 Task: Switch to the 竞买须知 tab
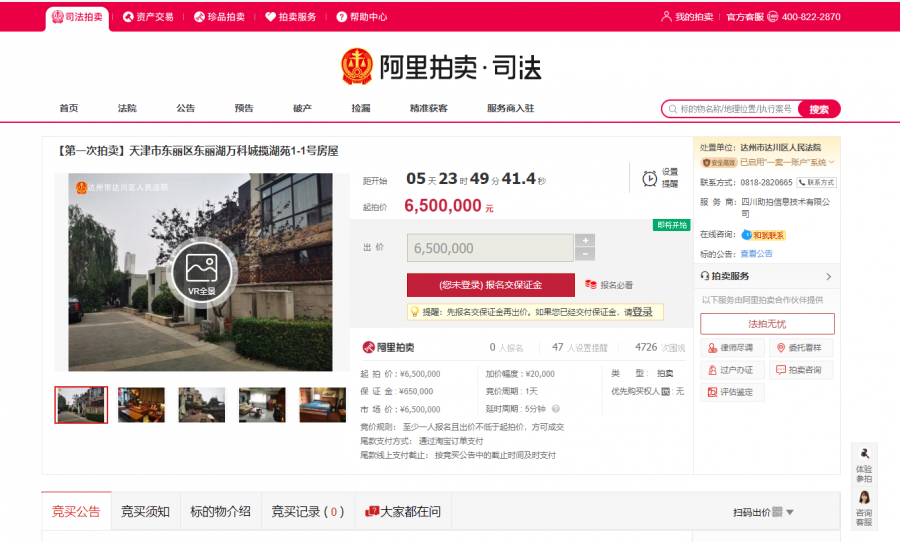(146, 512)
